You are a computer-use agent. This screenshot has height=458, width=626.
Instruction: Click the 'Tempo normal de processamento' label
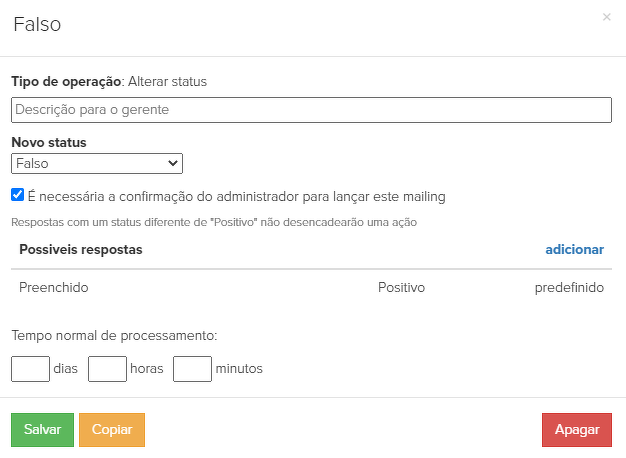click(x=114, y=336)
